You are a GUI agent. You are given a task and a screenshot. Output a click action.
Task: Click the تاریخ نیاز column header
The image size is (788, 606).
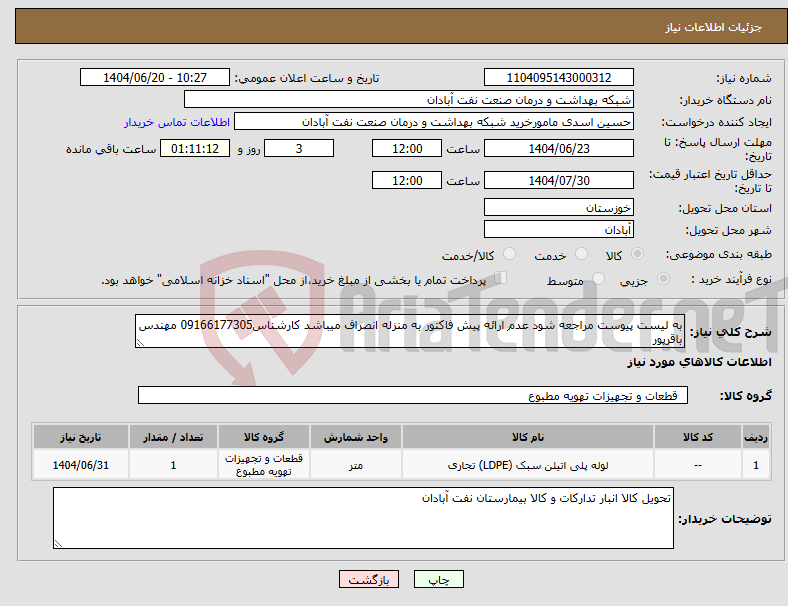(80, 437)
